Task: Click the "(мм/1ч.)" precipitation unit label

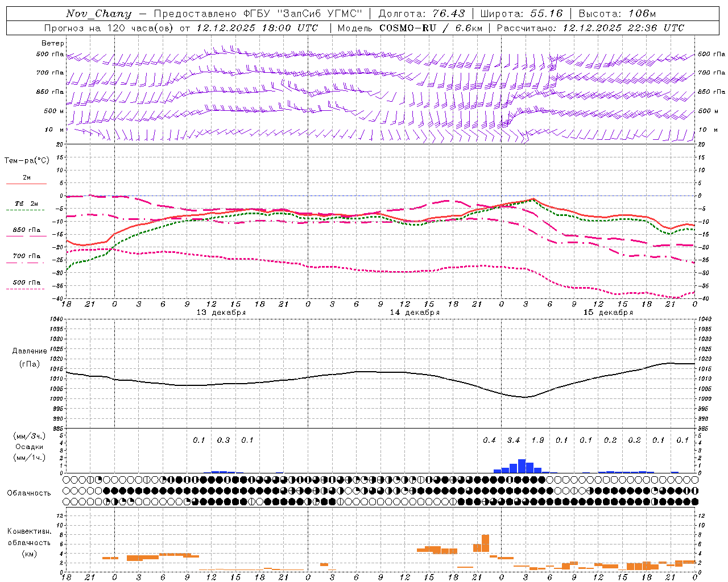Action: [30, 458]
